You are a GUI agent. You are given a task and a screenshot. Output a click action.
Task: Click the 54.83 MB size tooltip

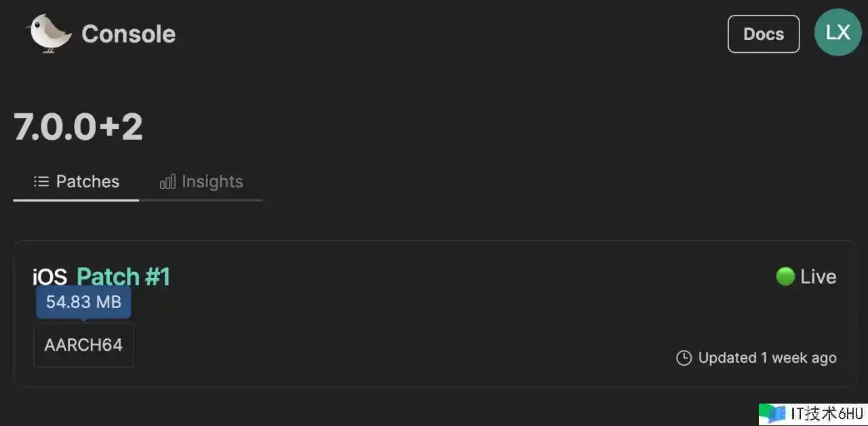pyautogui.click(x=83, y=302)
